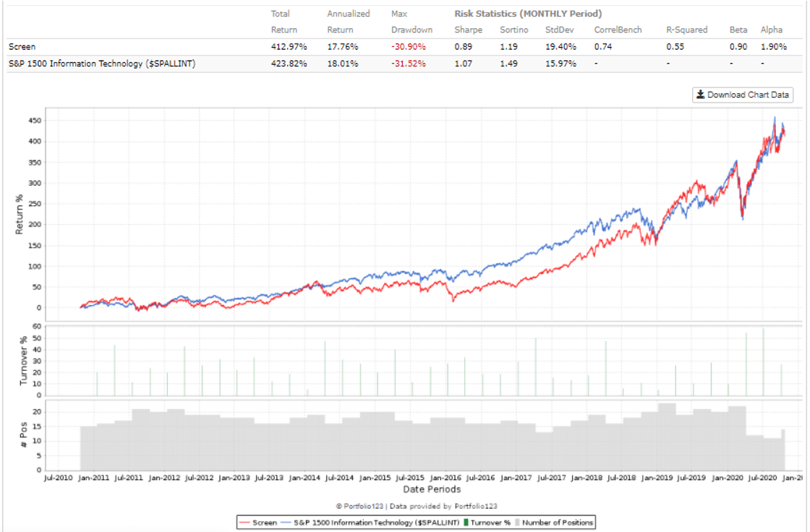Screen dimensions: 810x532
Task: Select the S&P 1500 Information Technology row label
Action: 102,64
